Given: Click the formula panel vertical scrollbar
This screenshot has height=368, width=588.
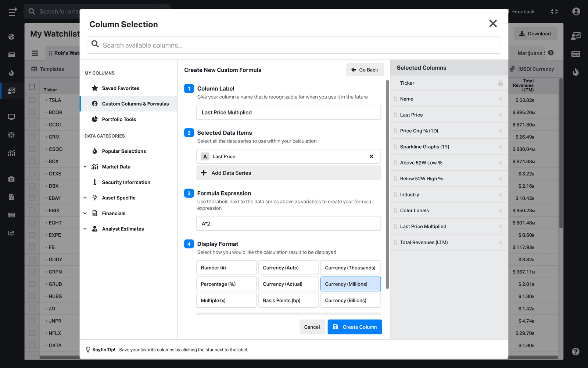Looking at the screenshot, I should 387,184.
